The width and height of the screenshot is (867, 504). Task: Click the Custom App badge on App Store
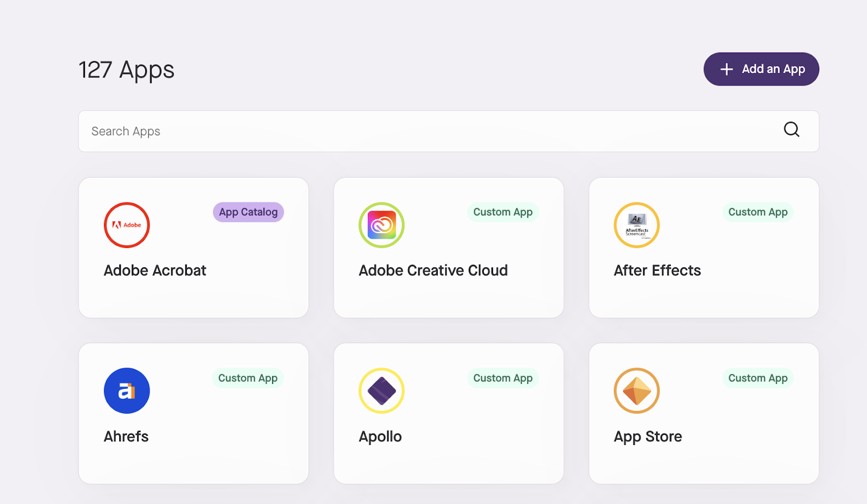[758, 378]
